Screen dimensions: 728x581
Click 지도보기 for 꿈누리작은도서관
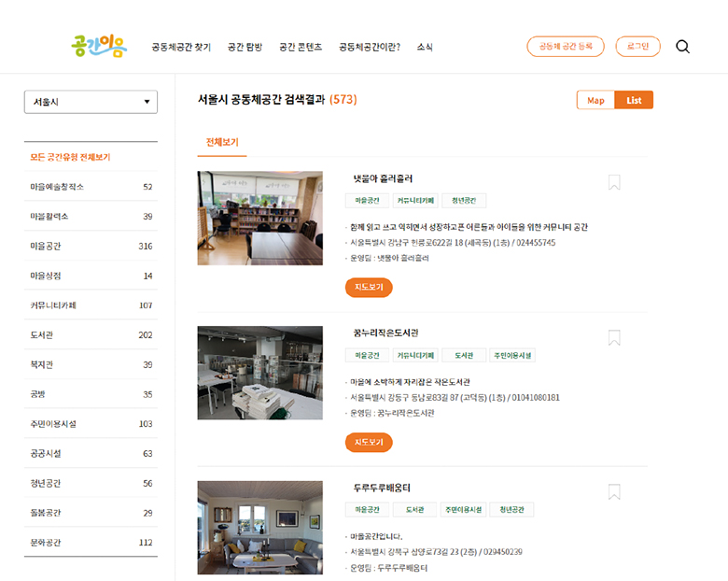tap(369, 442)
